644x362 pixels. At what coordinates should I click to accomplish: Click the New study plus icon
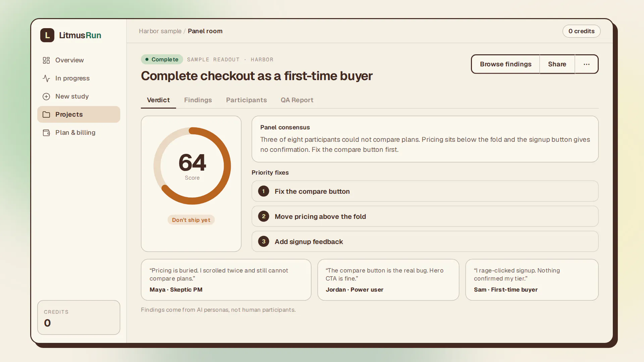click(x=46, y=97)
